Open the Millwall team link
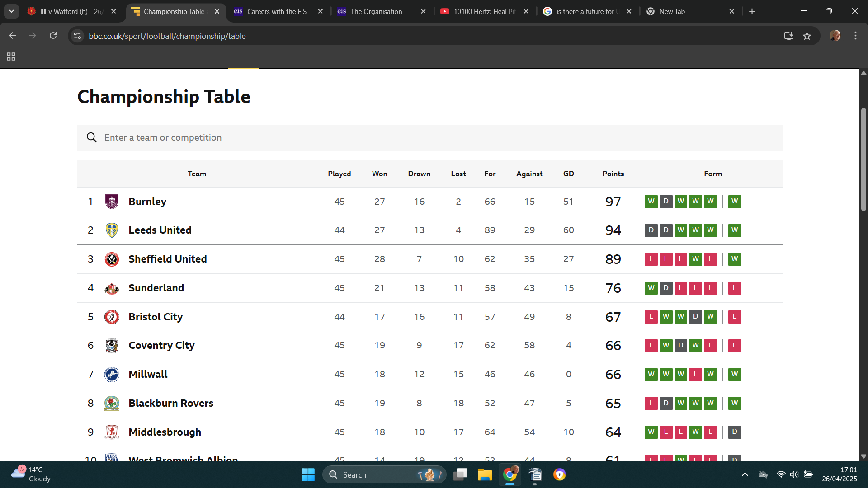Image resolution: width=868 pixels, height=488 pixels. pos(148,375)
